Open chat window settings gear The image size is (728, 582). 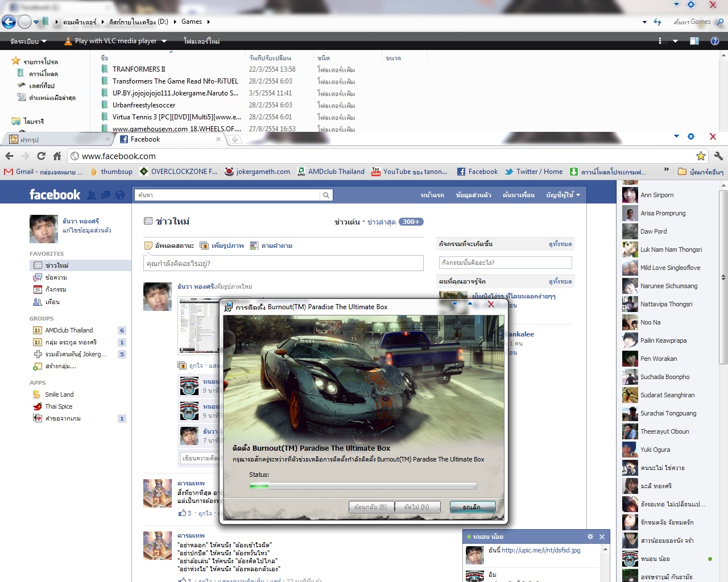(x=590, y=537)
